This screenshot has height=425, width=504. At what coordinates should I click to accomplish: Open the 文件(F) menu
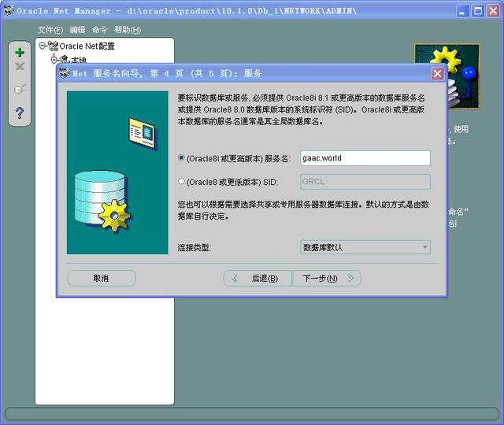tap(50, 30)
